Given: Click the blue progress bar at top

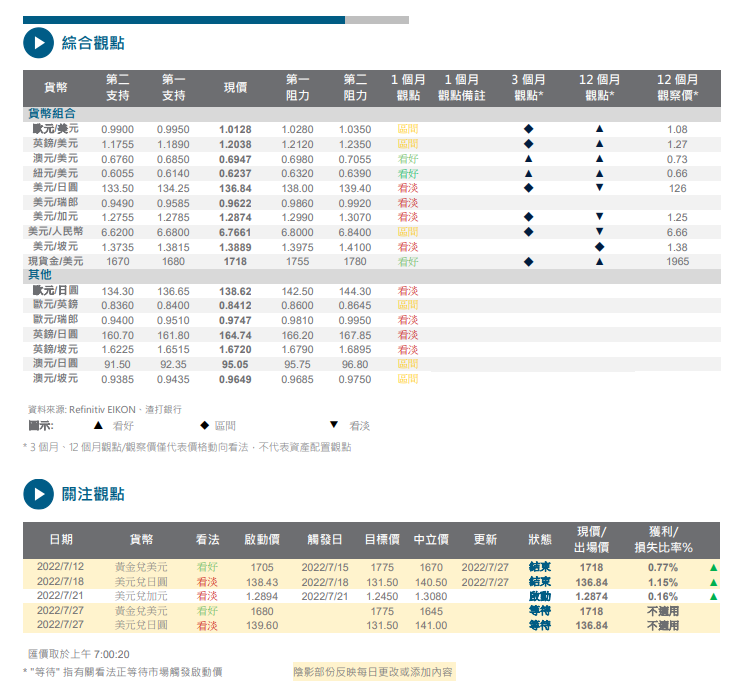Looking at the screenshot, I should point(184,19).
